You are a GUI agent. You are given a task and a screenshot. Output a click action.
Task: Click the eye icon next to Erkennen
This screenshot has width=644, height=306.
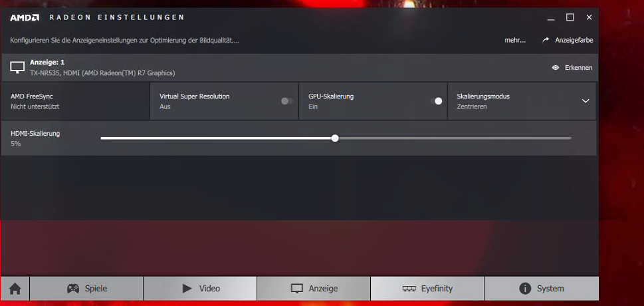pos(556,68)
